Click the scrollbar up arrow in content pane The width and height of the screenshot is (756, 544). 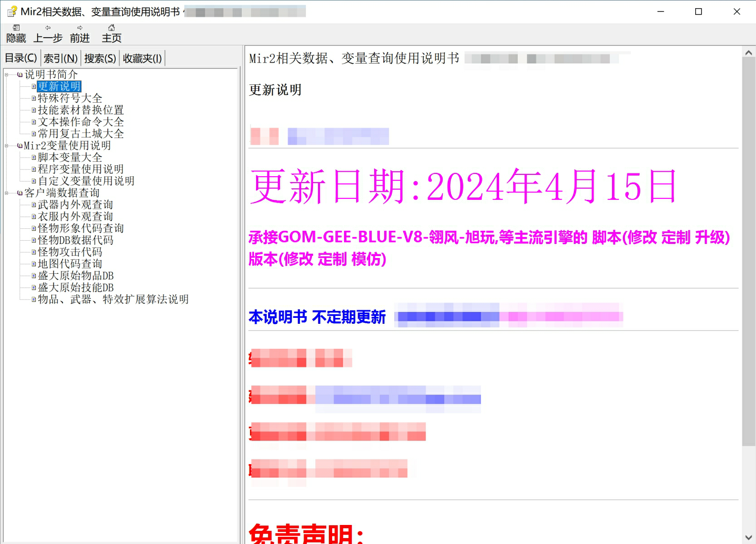pos(749,53)
